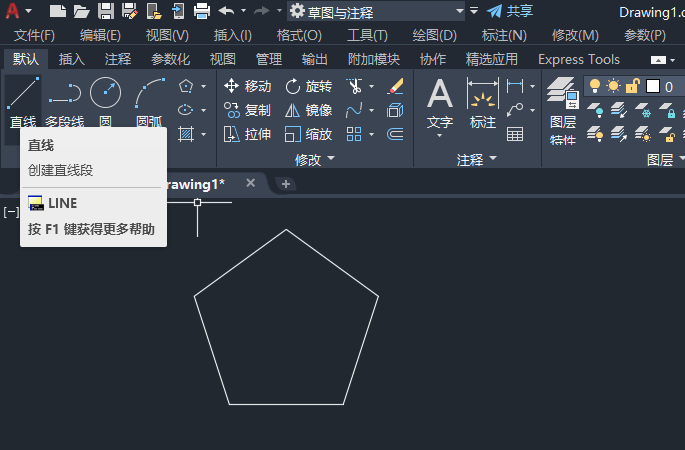685x450 pixels.
Task: Click the turn all layers on icon
Action: point(595,134)
